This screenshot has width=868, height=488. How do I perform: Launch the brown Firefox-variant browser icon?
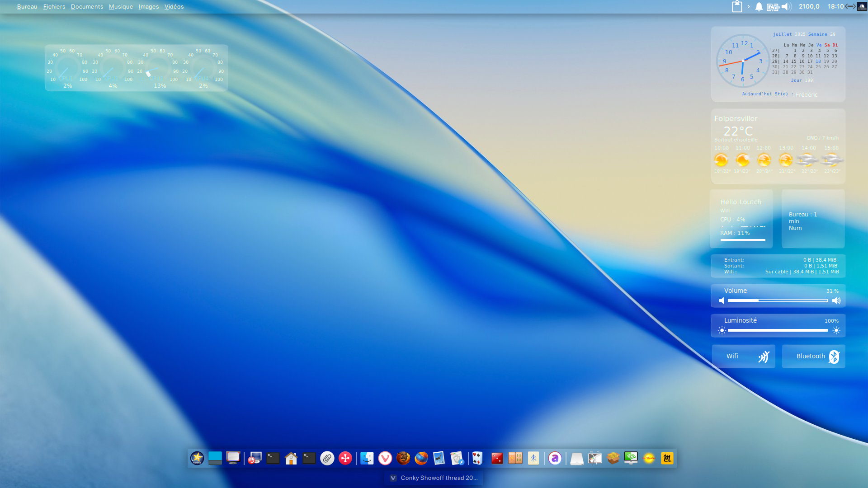click(403, 458)
